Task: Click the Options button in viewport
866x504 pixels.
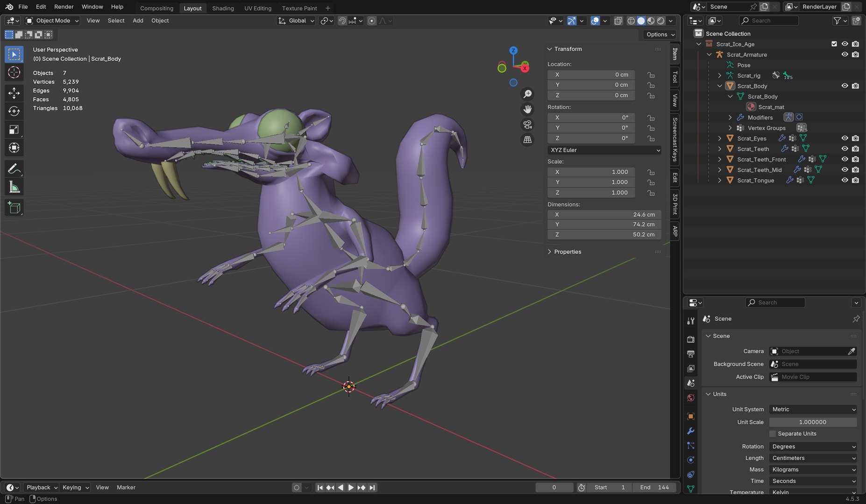Action: pyautogui.click(x=660, y=35)
